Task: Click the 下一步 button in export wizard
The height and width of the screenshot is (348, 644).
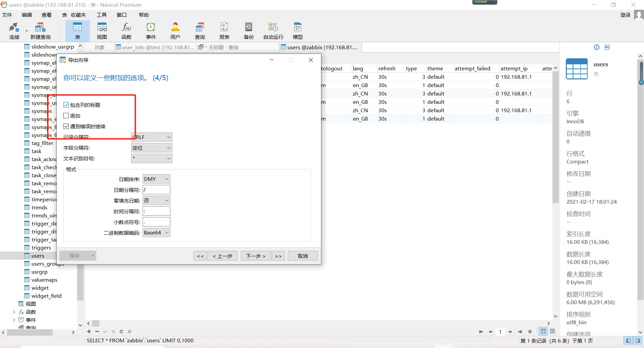Action: (255, 256)
